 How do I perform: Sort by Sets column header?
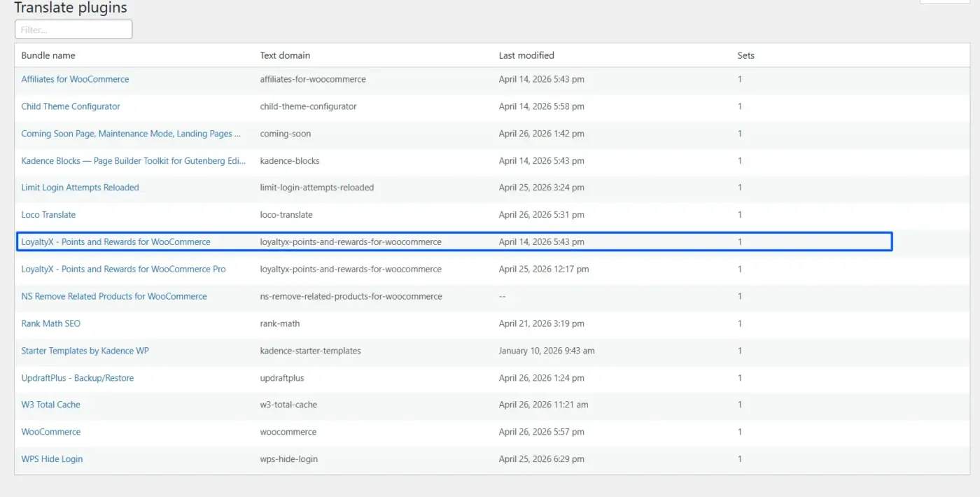coord(745,55)
